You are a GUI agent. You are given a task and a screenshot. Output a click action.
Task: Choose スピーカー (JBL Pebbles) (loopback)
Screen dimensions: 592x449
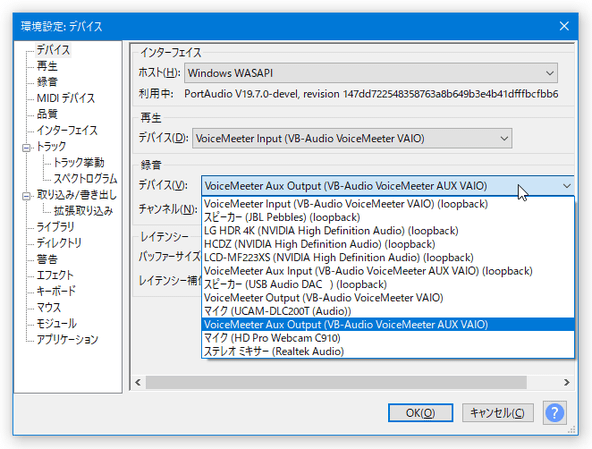click(x=388, y=218)
